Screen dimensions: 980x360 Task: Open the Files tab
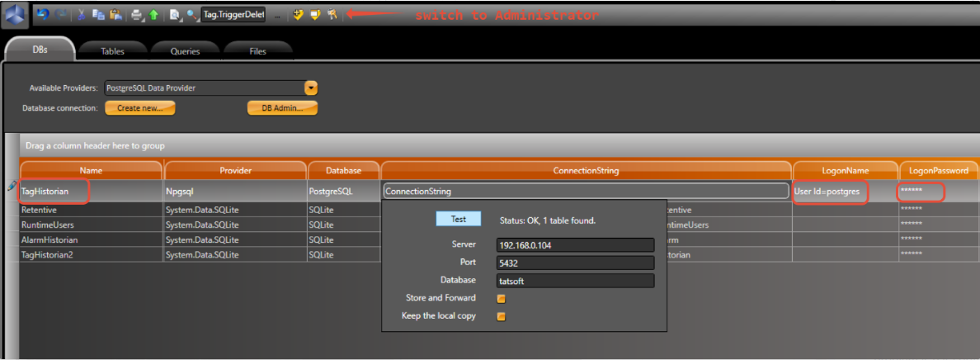[x=257, y=51]
